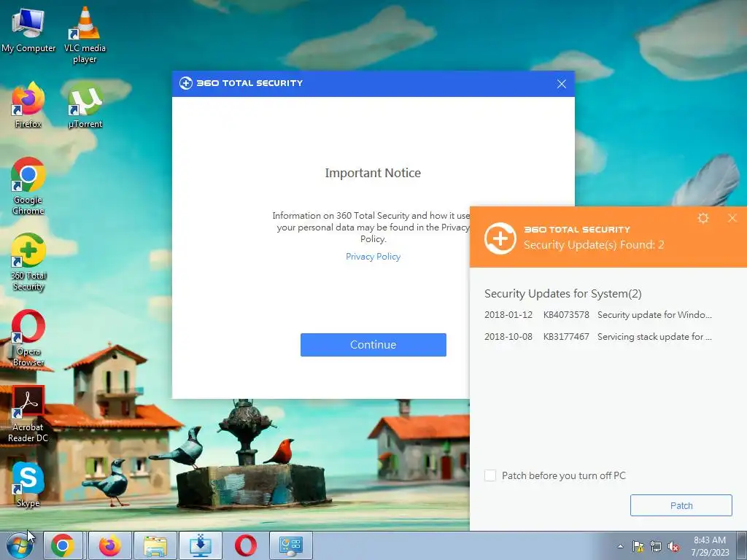Open the Windows Start menu
Screen dimensions: 747x560
tap(20, 545)
